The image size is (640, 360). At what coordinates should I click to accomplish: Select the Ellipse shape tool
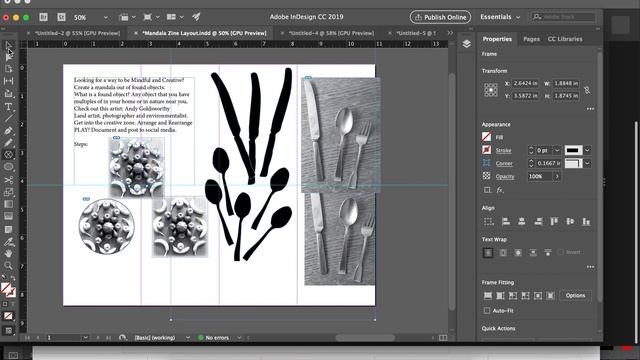click(8, 167)
